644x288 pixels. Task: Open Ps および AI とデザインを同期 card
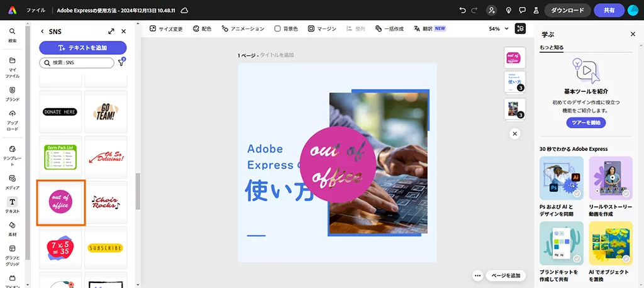pos(562,187)
